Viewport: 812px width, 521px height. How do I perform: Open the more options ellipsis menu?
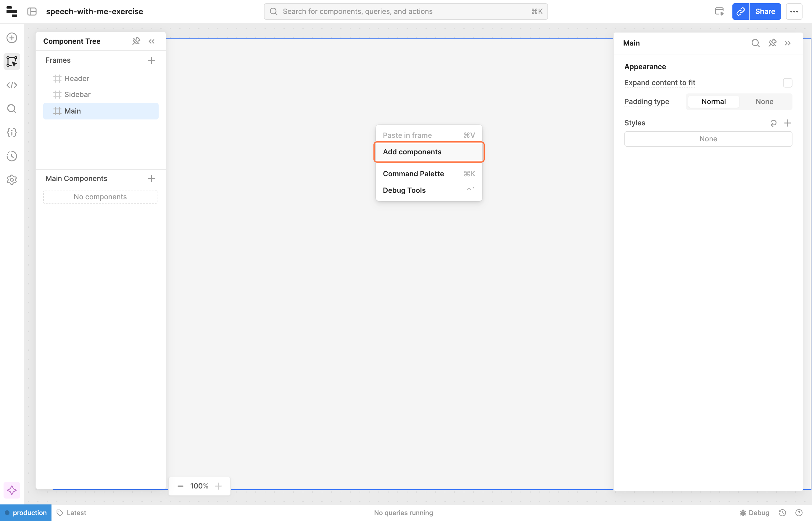tap(794, 12)
